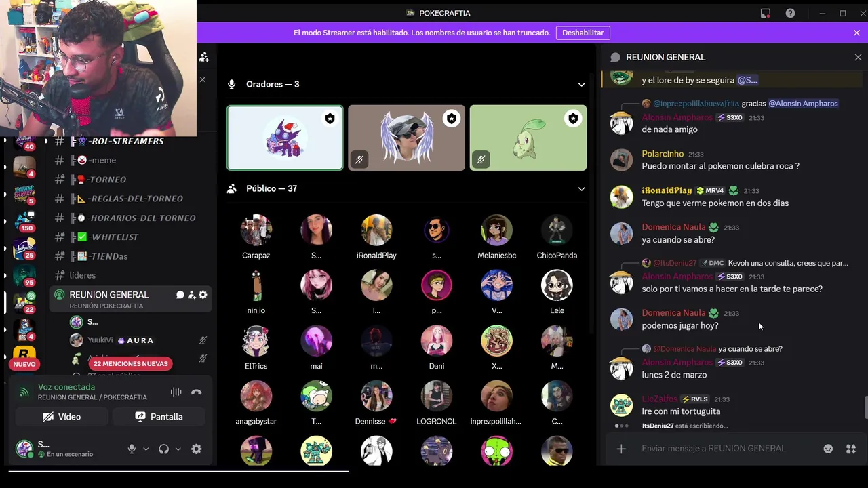
Task: Select the speaker tile with winged avatar
Action: pos(407,138)
